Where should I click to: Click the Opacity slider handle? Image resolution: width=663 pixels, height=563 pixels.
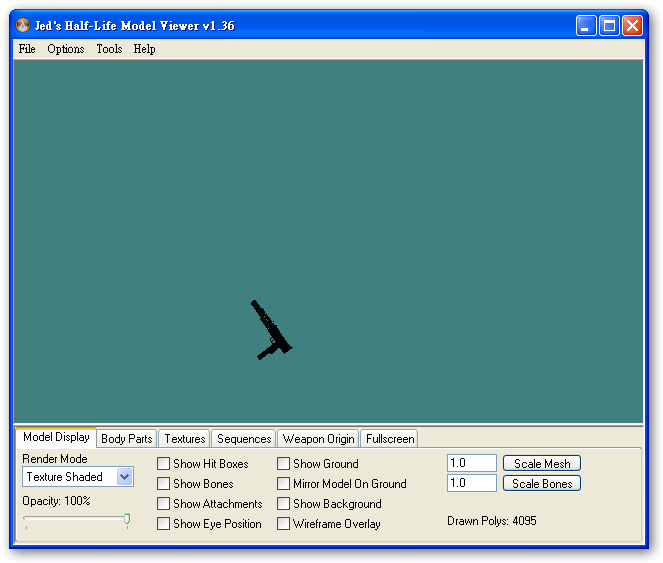(x=127, y=519)
